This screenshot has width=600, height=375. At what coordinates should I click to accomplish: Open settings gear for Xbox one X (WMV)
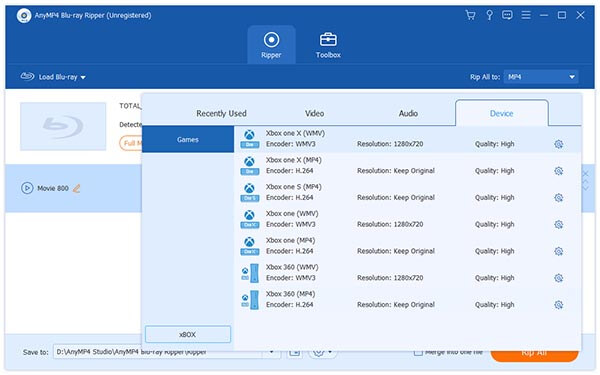click(558, 144)
